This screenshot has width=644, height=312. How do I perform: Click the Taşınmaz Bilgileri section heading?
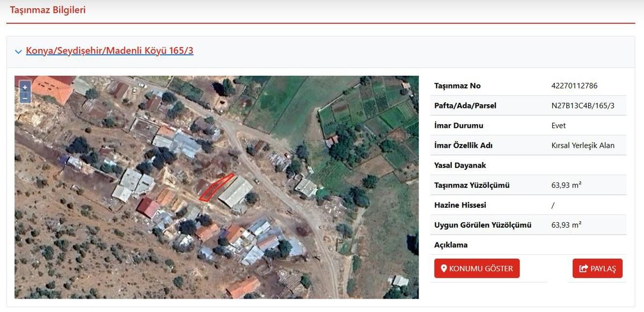tap(48, 10)
